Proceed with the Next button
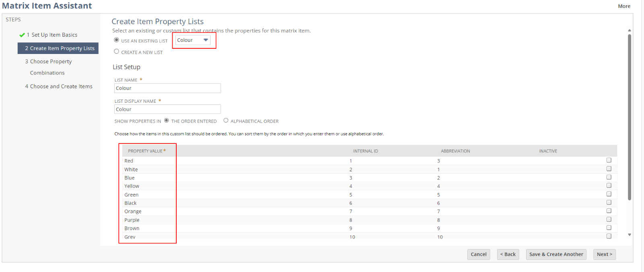 pyautogui.click(x=604, y=254)
